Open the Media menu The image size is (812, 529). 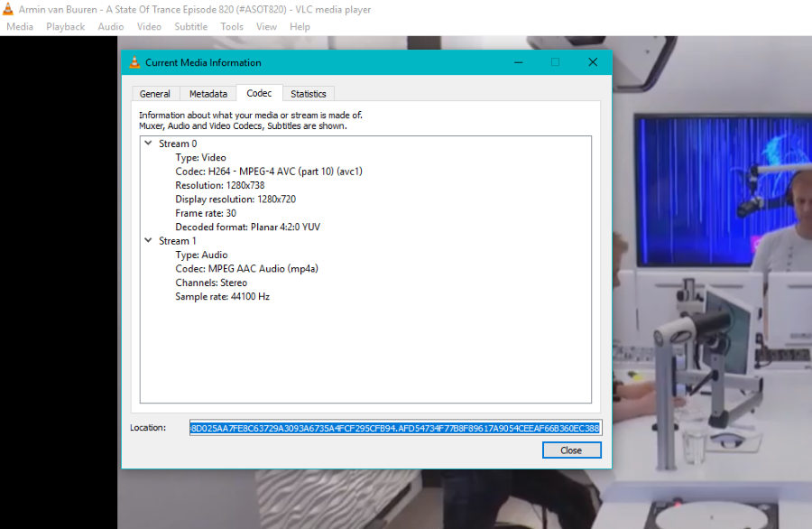pyautogui.click(x=20, y=26)
